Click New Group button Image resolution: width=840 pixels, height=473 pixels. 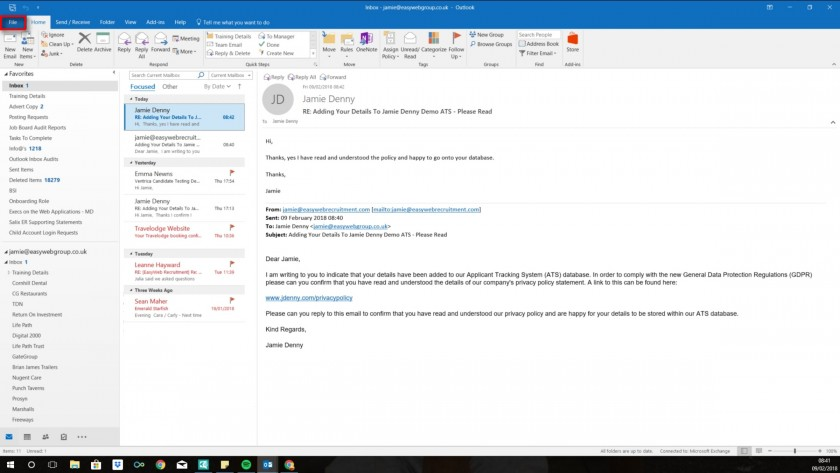pyautogui.click(x=486, y=35)
